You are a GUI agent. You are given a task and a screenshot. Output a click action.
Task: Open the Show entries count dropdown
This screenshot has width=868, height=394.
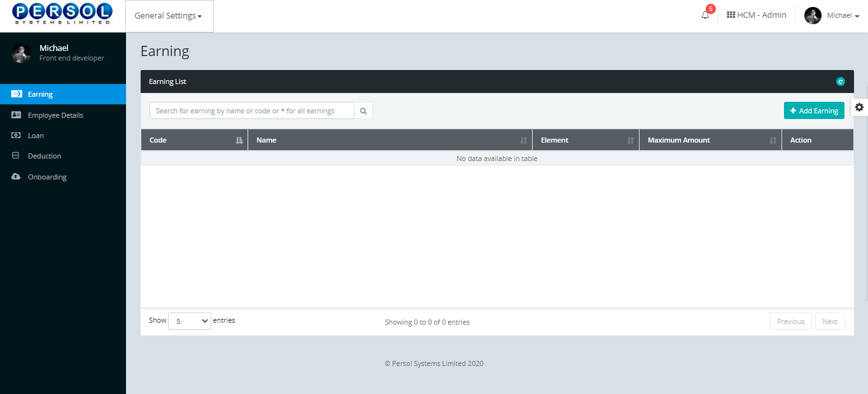coord(190,321)
